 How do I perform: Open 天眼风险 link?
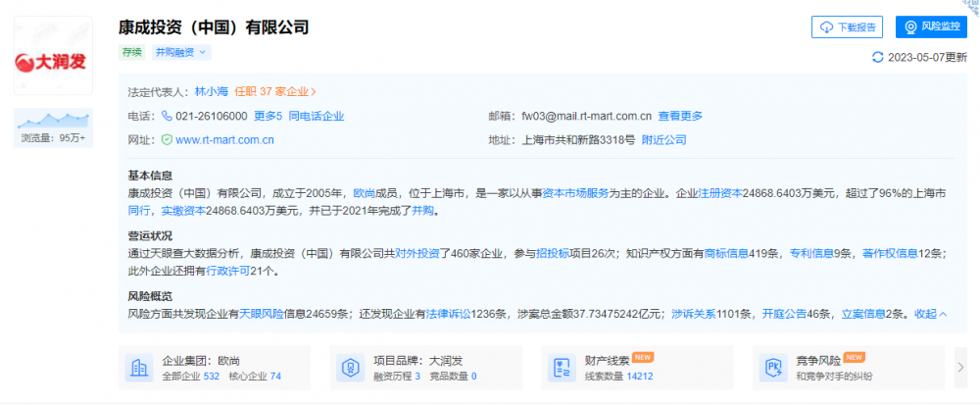tap(262, 314)
